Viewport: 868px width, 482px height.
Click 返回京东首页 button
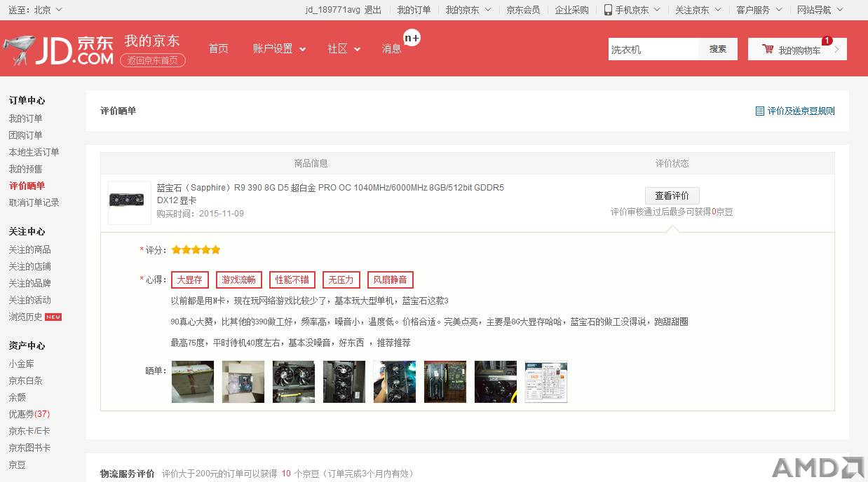[153, 60]
